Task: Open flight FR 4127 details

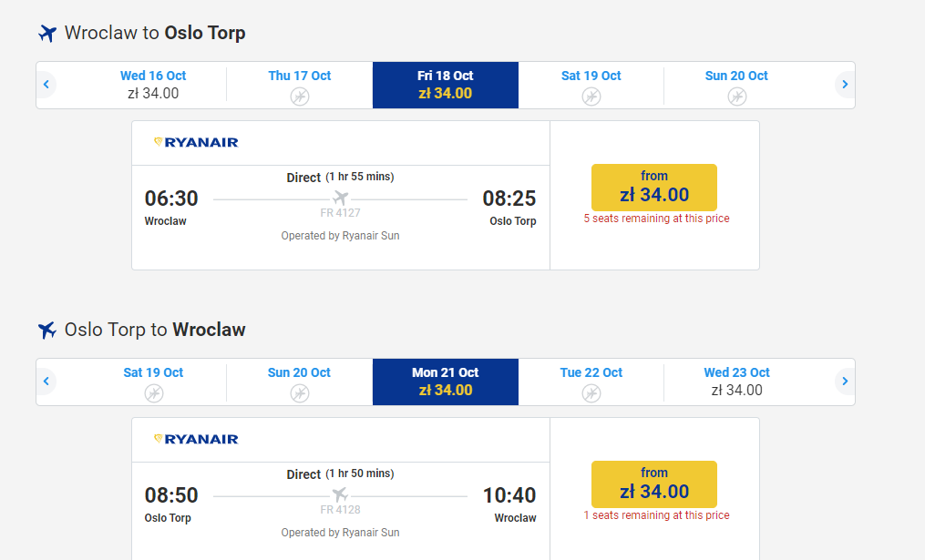Action: (341, 213)
